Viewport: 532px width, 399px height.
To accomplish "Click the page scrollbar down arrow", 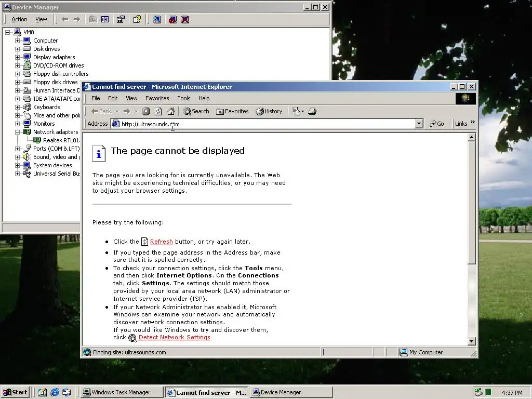I will (471, 341).
